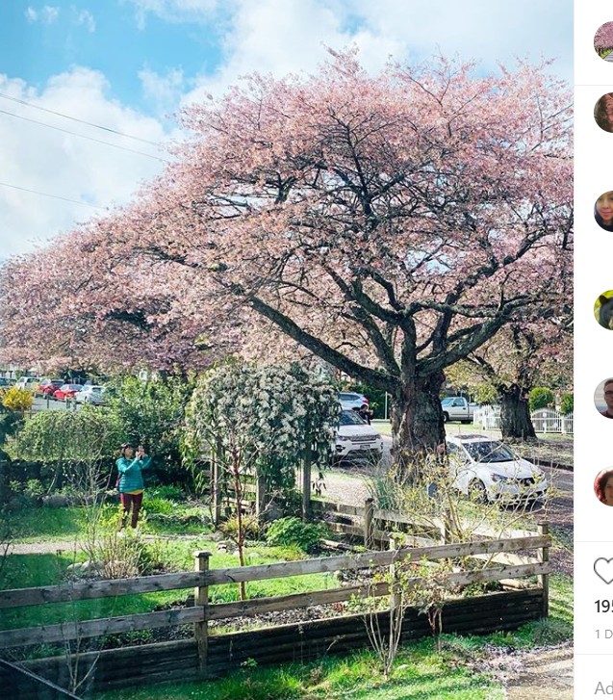The image size is (613, 700).
Task: View the likes list starting with 195
Action: [x=603, y=607]
